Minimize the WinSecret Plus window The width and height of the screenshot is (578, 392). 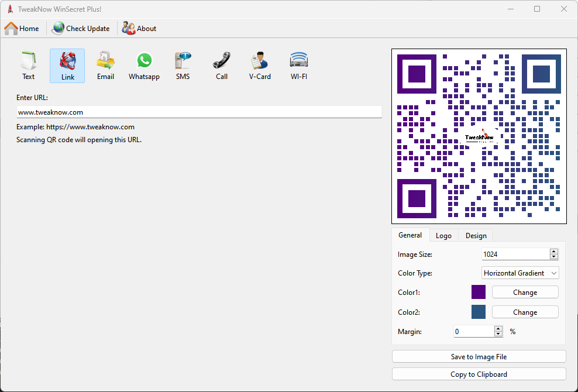pos(511,9)
